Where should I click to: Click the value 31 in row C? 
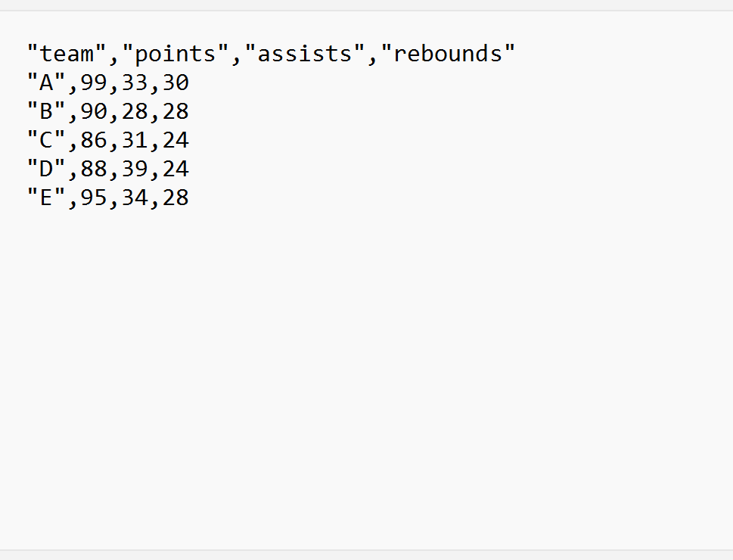[x=135, y=140]
